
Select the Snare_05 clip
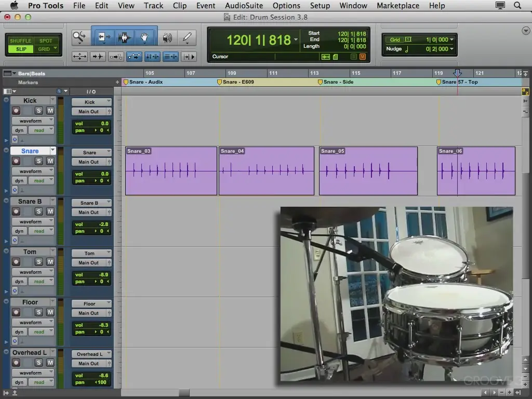tap(368, 171)
